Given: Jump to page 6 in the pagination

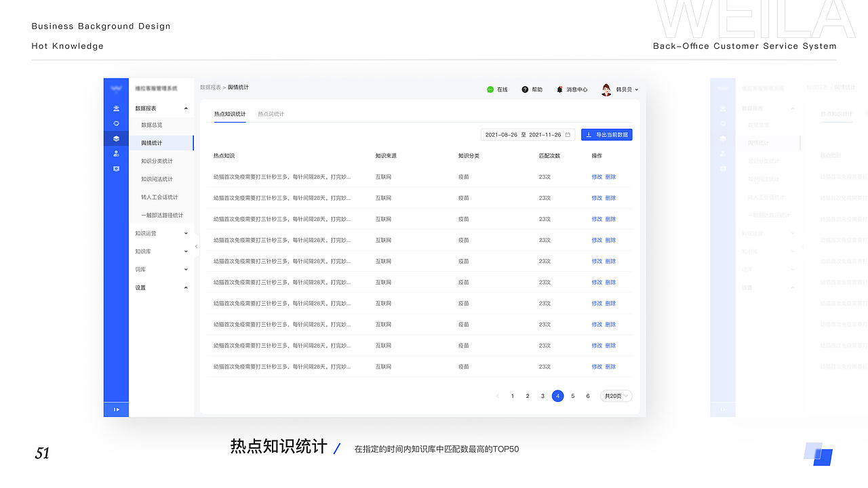Looking at the screenshot, I should [x=588, y=396].
